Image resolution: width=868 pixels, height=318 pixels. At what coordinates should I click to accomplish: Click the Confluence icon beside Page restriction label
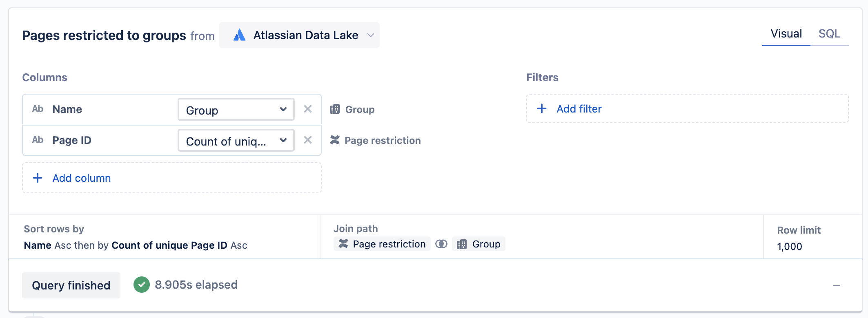335,140
